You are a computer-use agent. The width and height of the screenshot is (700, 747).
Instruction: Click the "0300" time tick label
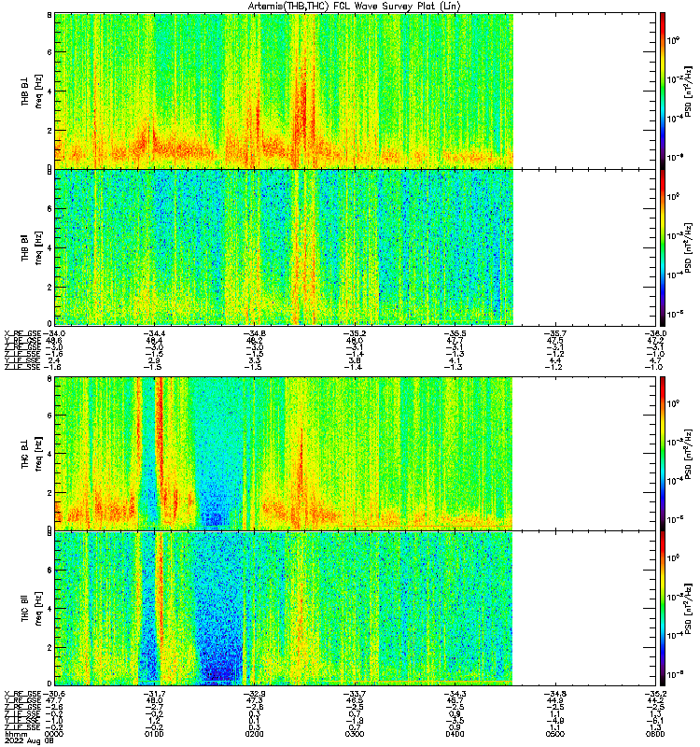coord(355,734)
